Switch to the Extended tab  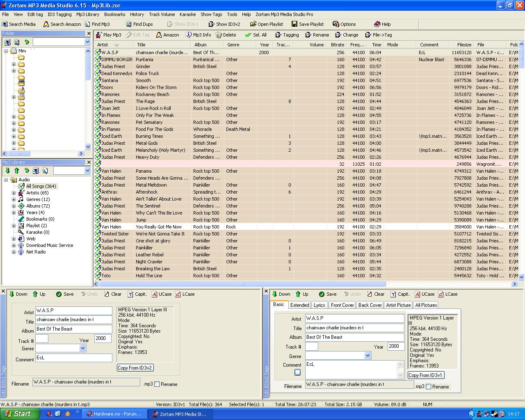pos(299,305)
